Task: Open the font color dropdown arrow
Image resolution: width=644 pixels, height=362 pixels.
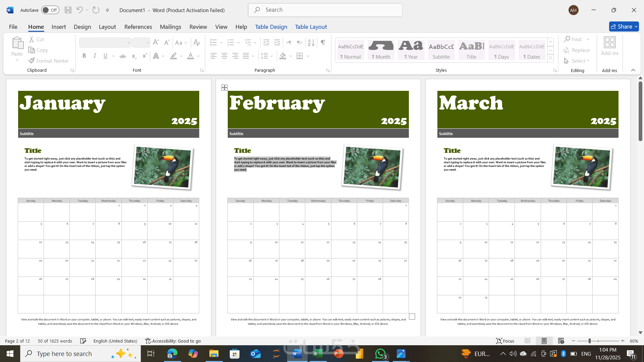Action: coord(199,56)
